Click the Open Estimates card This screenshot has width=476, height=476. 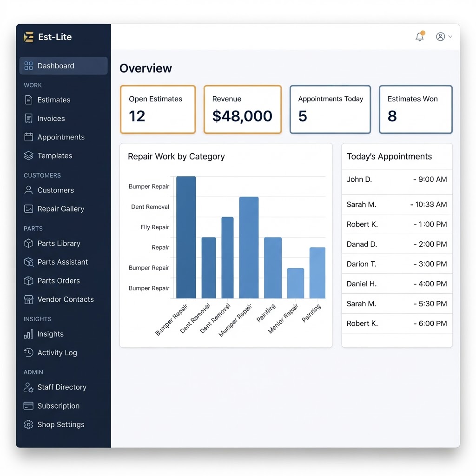coord(158,109)
